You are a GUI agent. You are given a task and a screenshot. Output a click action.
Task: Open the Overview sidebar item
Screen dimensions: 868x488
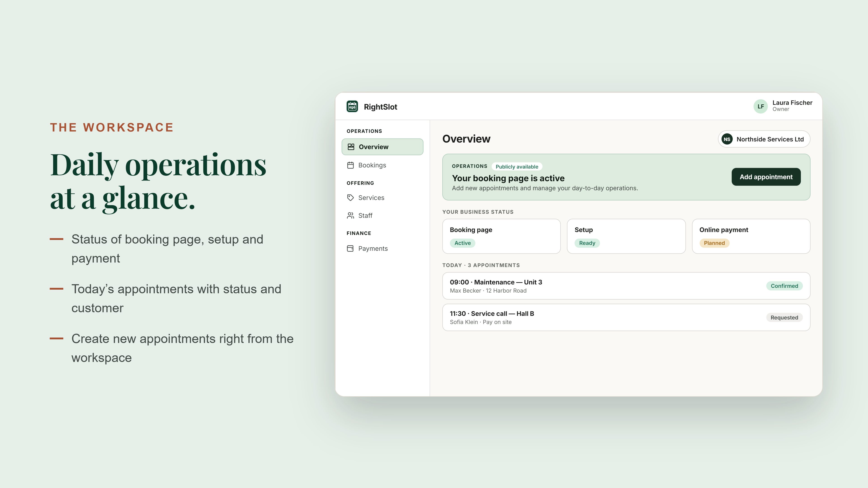pos(382,147)
